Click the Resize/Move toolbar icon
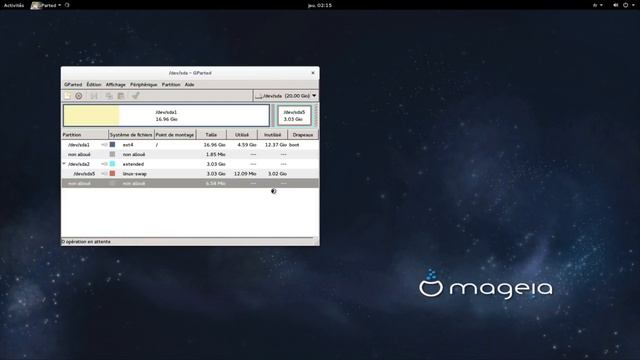The height and width of the screenshot is (360, 640). [94, 96]
